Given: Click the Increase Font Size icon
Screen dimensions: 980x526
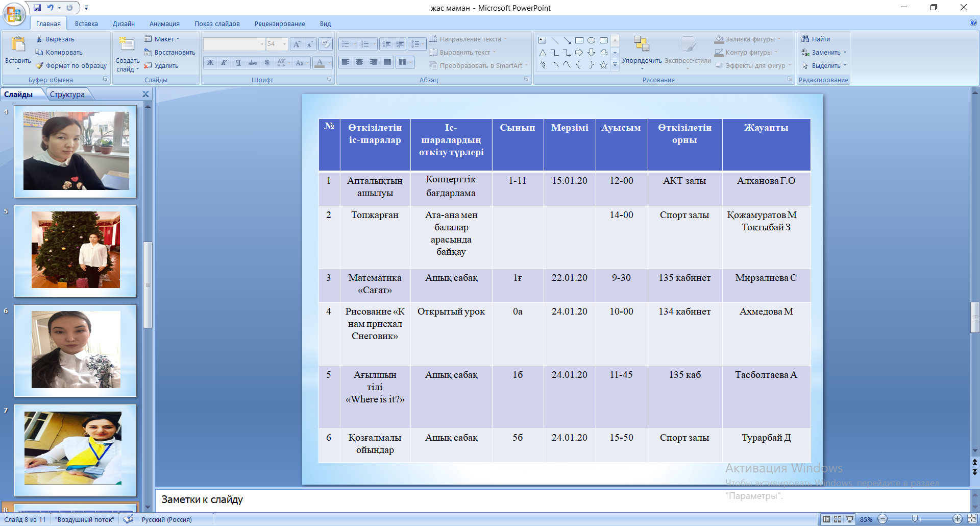Looking at the screenshot, I should [297, 44].
